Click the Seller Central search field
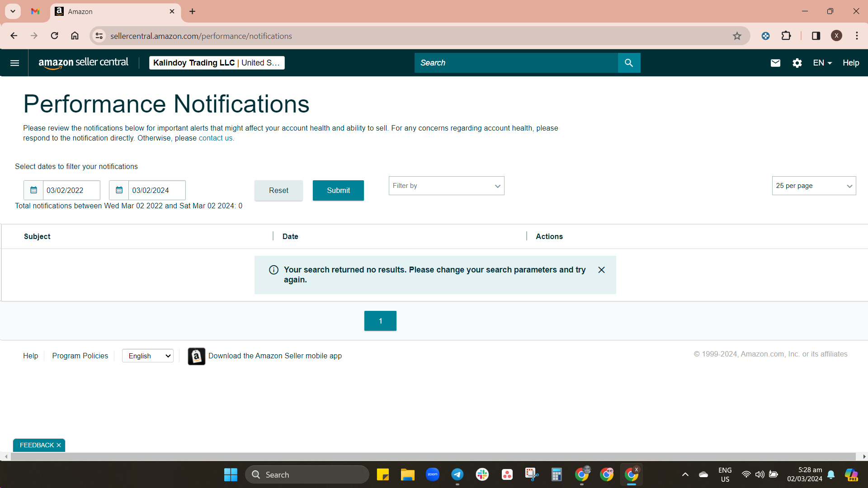Image resolution: width=868 pixels, height=488 pixels. point(516,63)
